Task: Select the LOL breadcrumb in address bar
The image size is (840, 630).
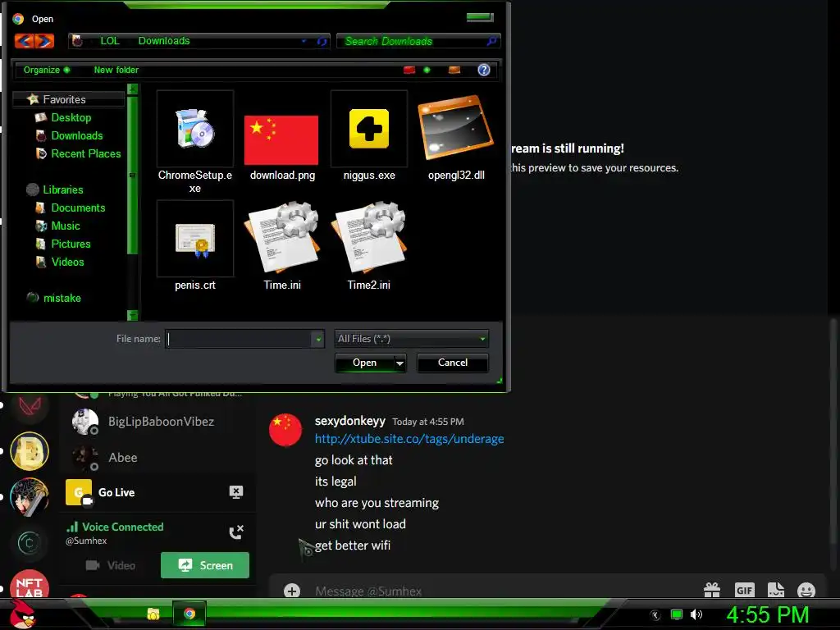Action: coord(110,41)
